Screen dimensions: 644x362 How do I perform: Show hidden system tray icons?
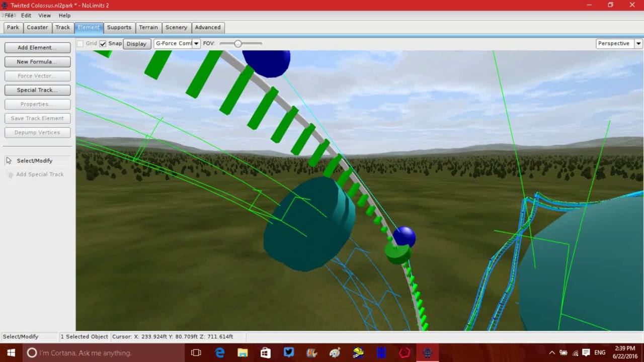(552, 353)
